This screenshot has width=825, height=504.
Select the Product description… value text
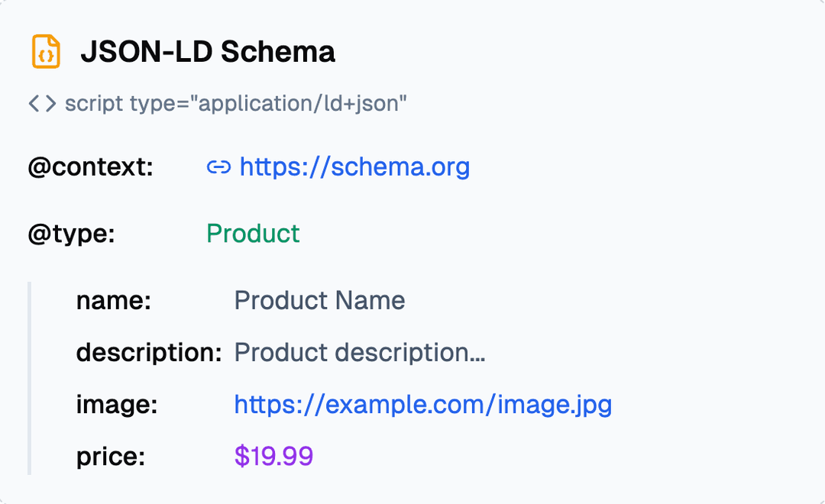tap(360, 353)
